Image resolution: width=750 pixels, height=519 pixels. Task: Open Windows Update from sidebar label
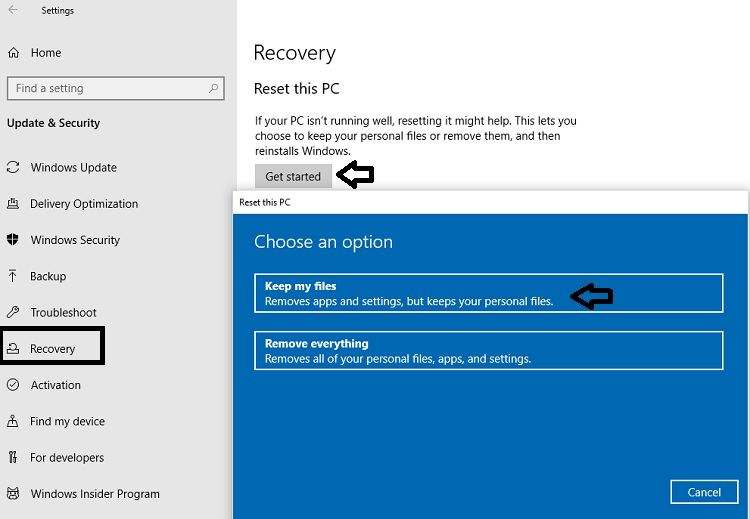point(73,167)
